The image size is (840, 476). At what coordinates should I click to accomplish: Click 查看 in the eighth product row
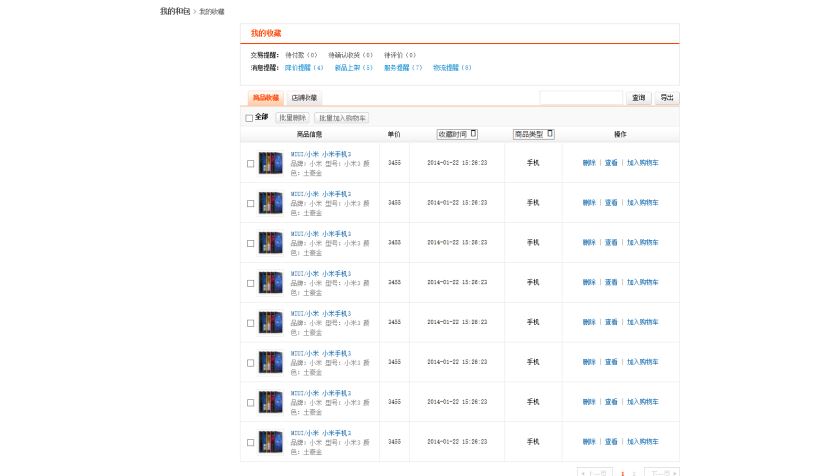tap(611, 442)
